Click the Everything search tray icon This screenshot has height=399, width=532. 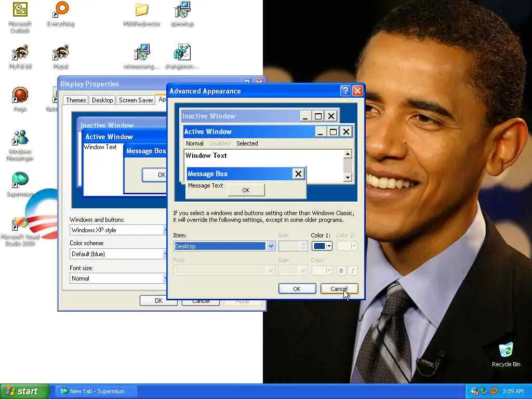(494, 391)
